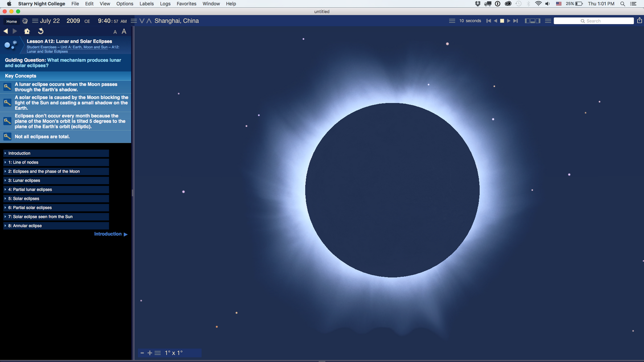Open the Favorites menu
This screenshot has height=362, width=644.
click(186, 4)
